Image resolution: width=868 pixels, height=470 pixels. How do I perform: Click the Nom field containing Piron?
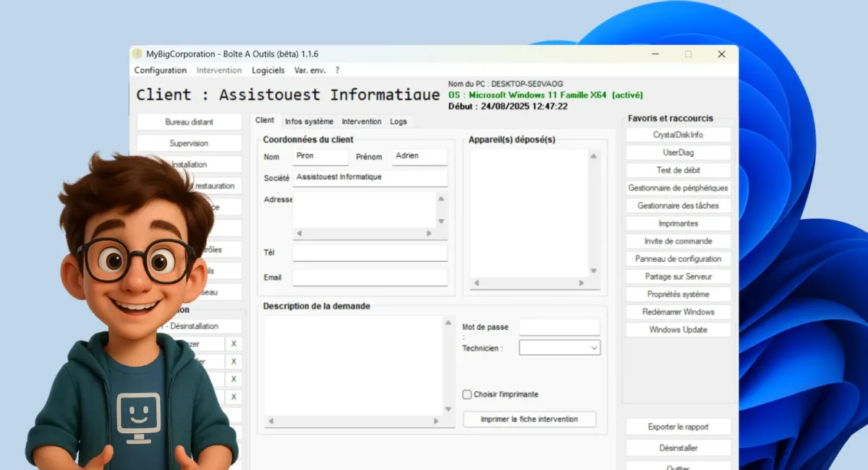(x=320, y=156)
